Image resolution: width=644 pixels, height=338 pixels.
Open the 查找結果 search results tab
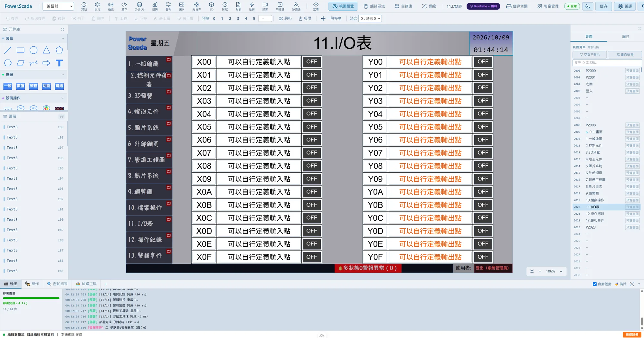(x=57, y=284)
